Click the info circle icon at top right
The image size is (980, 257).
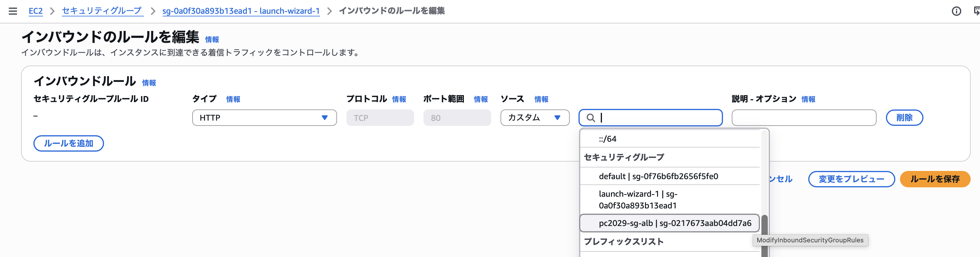coord(956,11)
